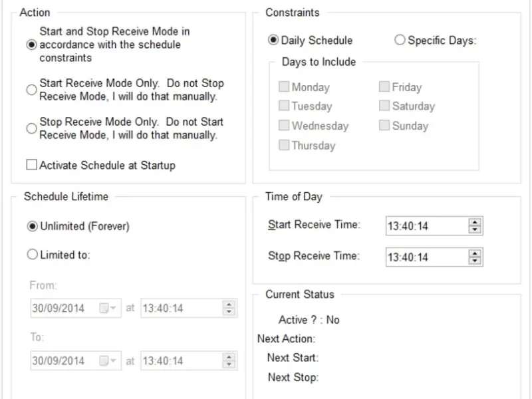Viewport: 532px width, 399px height.
Task: Select the Limited to lifetime option
Action: 32,254
